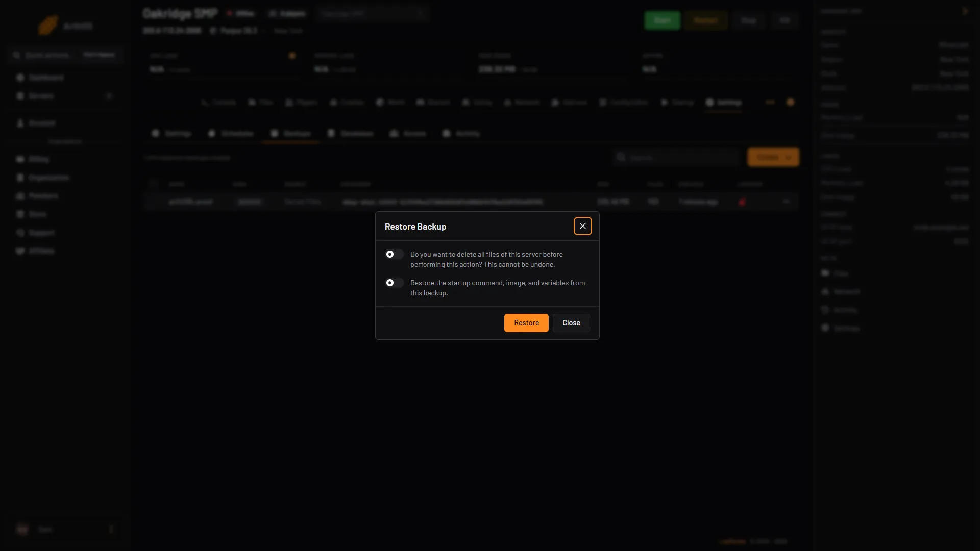Enable deleting all server files before restoring
The height and width of the screenshot is (551, 980).
(394, 254)
